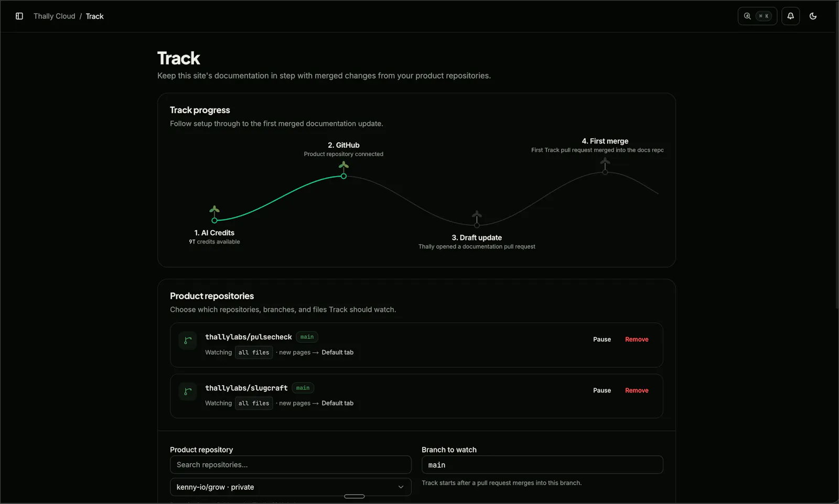Click the sprout marker for Draft update
Screen dimensions: 839x504
tap(477, 216)
